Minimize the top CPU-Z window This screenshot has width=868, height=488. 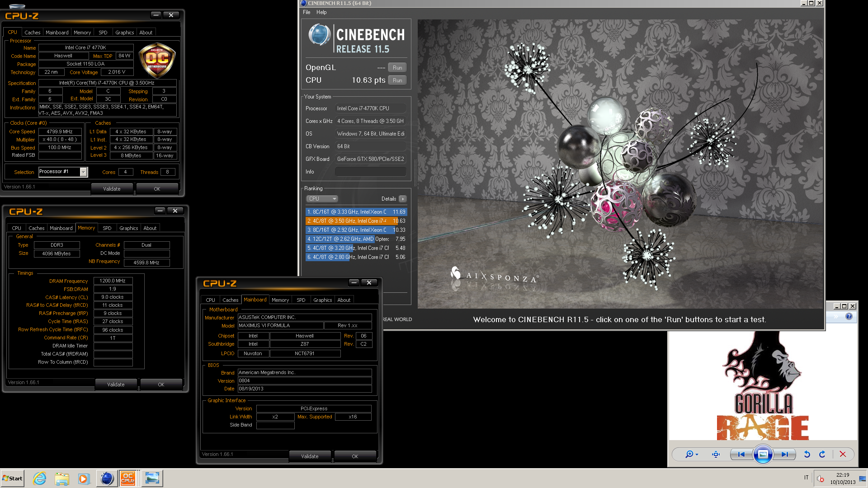(156, 15)
